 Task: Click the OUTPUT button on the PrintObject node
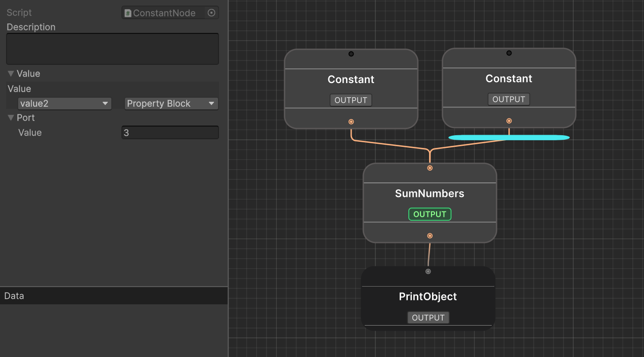click(x=428, y=318)
